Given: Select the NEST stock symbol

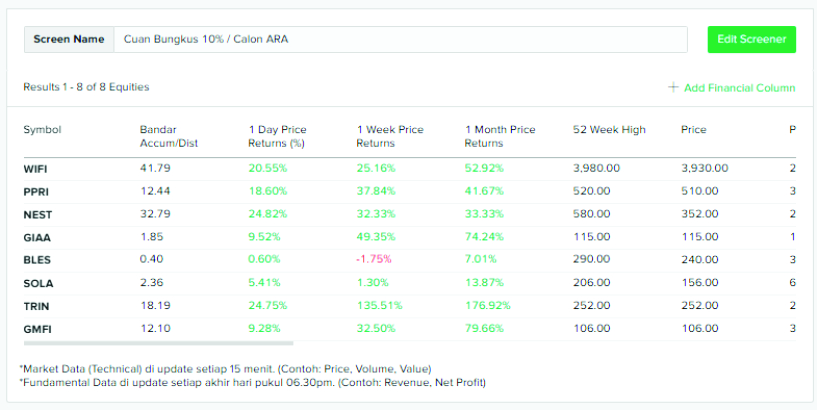Looking at the screenshot, I should point(36,214).
